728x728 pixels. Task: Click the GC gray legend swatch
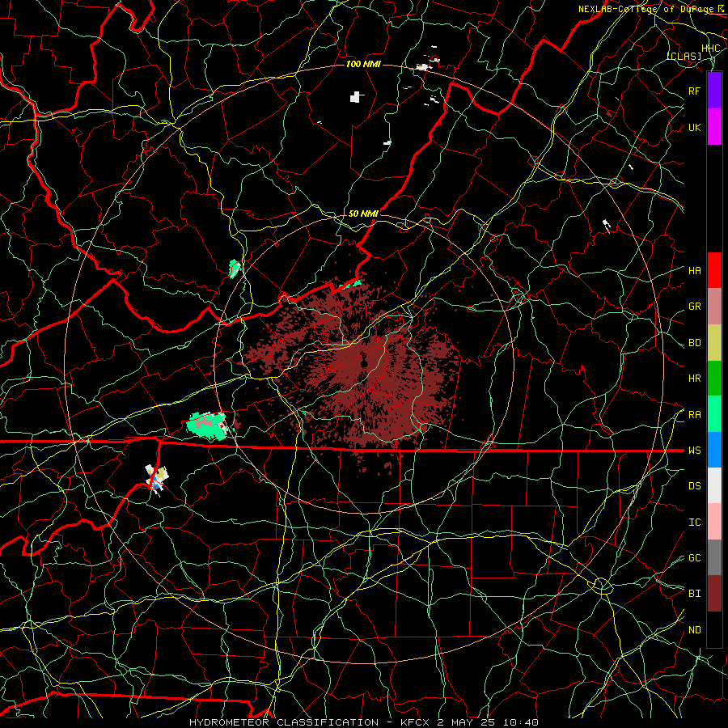(x=714, y=557)
